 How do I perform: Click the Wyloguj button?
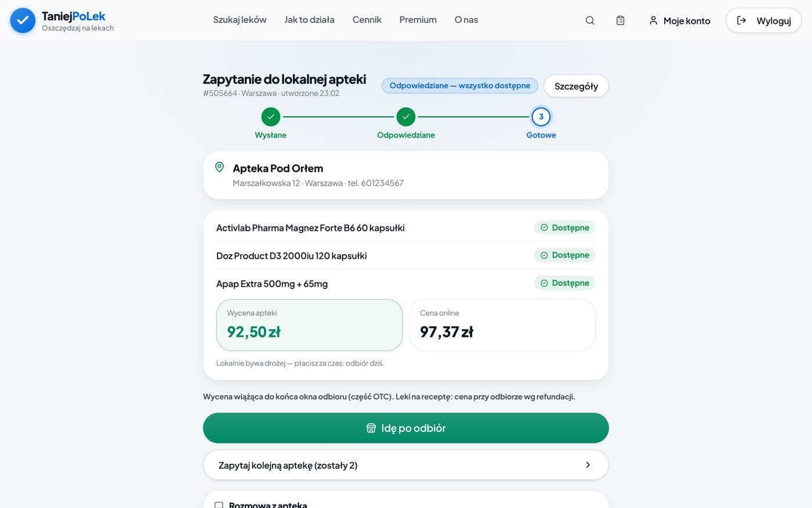click(x=763, y=20)
